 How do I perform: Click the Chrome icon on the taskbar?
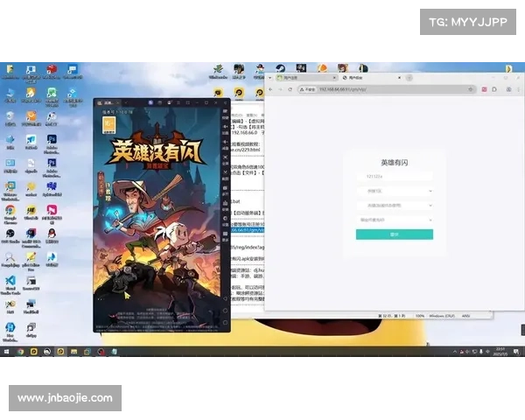[x=21, y=352]
